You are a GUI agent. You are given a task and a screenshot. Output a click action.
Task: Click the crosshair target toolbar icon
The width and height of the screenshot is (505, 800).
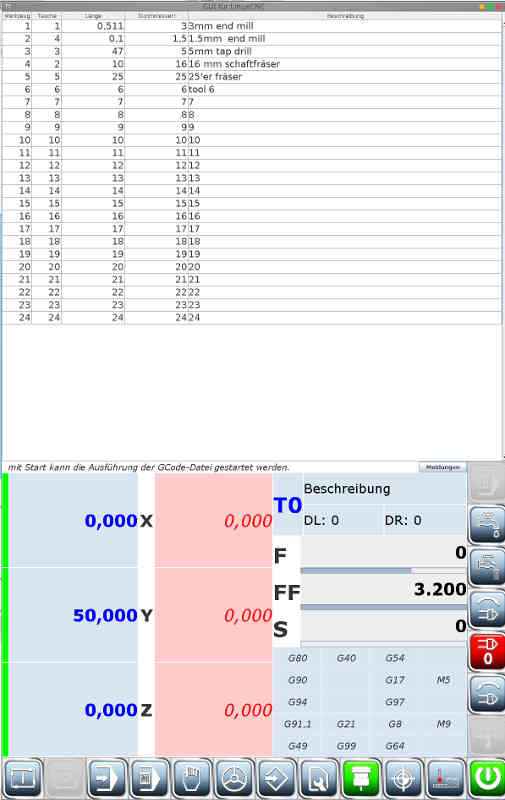(403, 778)
